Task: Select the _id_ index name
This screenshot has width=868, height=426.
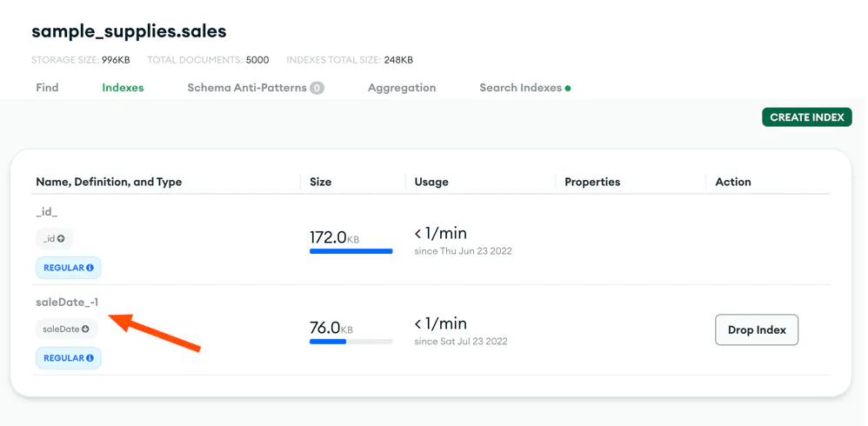Action: coord(46,212)
